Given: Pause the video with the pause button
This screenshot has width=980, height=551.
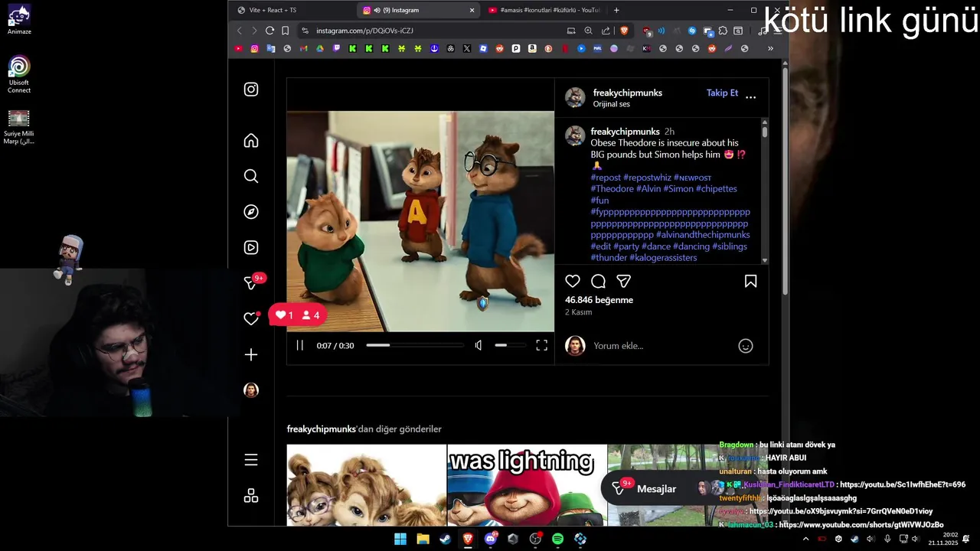Looking at the screenshot, I should [x=300, y=345].
